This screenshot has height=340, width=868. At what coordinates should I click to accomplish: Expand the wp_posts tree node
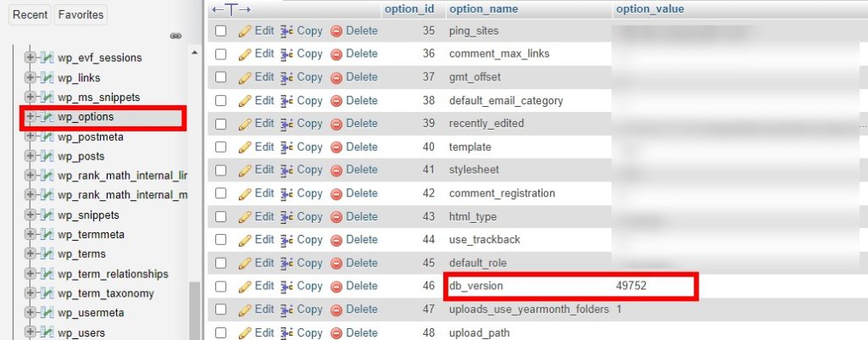pos(30,157)
